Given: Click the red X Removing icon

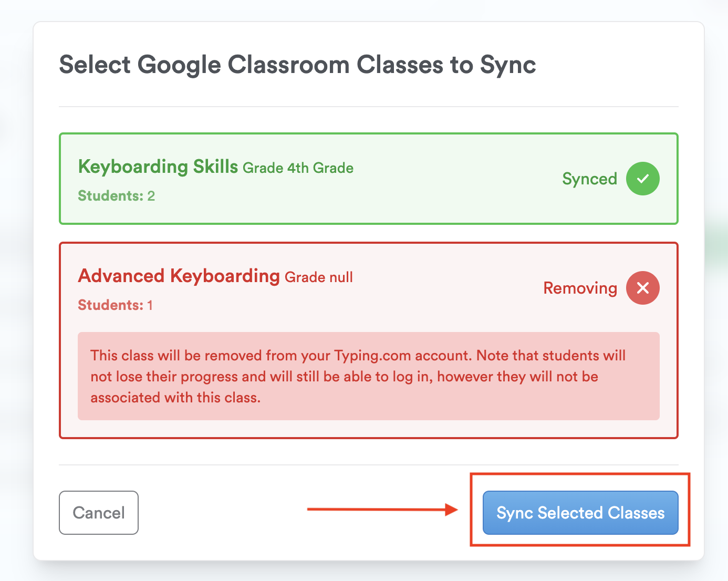Looking at the screenshot, I should click(642, 288).
